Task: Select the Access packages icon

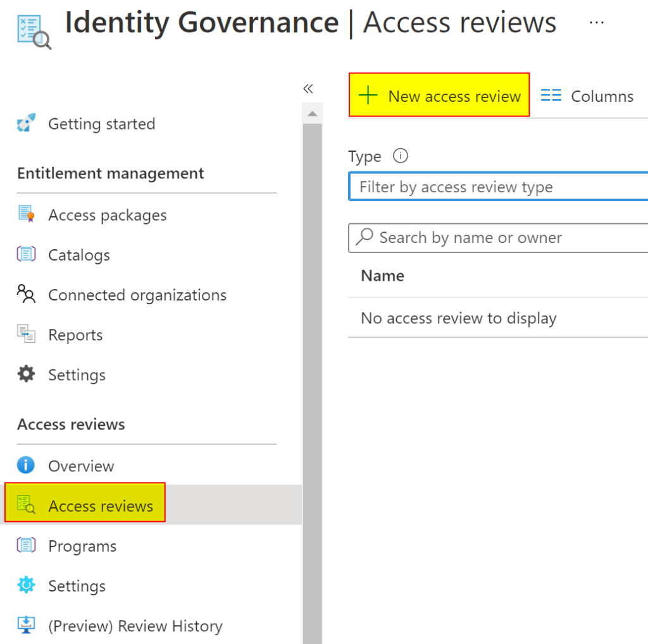Action: tap(26, 214)
